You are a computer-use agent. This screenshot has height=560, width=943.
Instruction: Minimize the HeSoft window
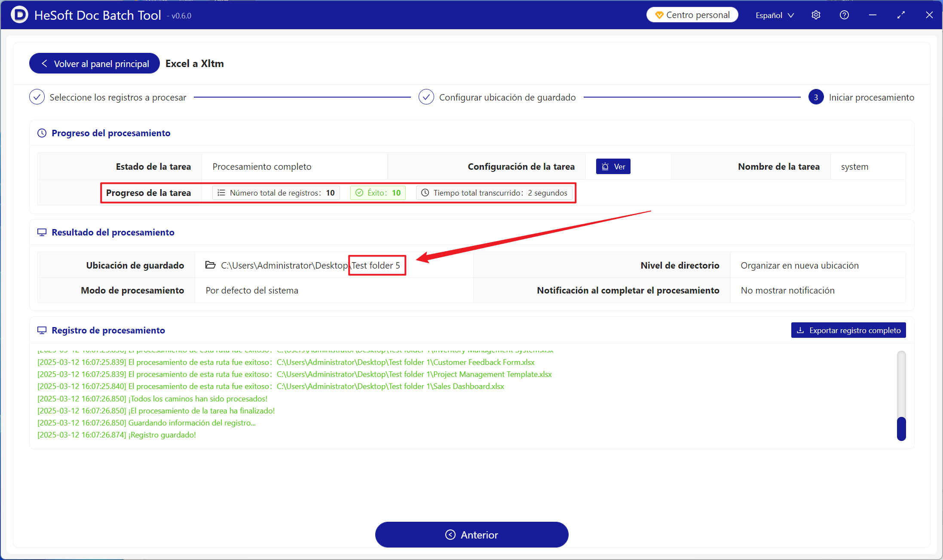click(x=873, y=15)
